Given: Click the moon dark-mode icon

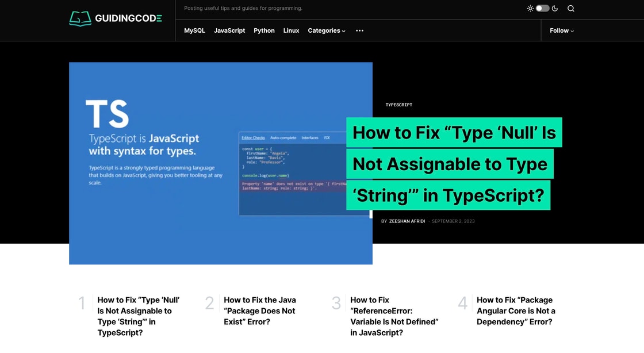Looking at the screenshot, I should [x=555, y=9].
